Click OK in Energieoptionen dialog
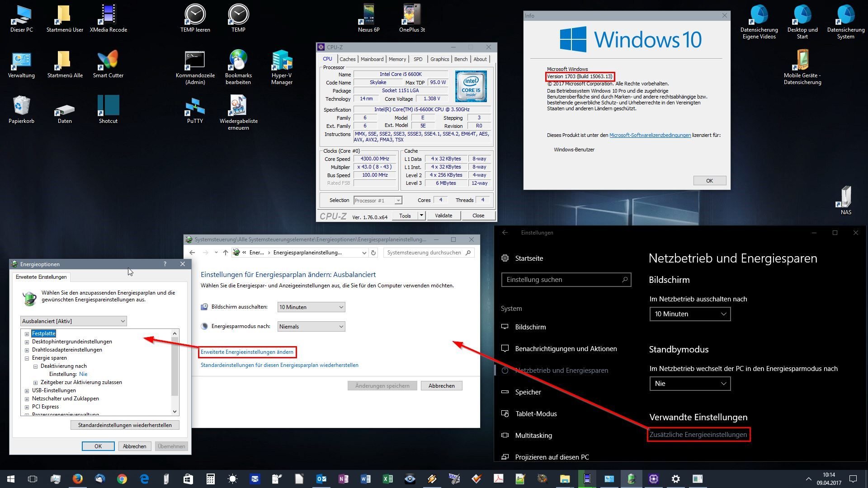Viewport: 868px width, 488px height. [98, 446]
